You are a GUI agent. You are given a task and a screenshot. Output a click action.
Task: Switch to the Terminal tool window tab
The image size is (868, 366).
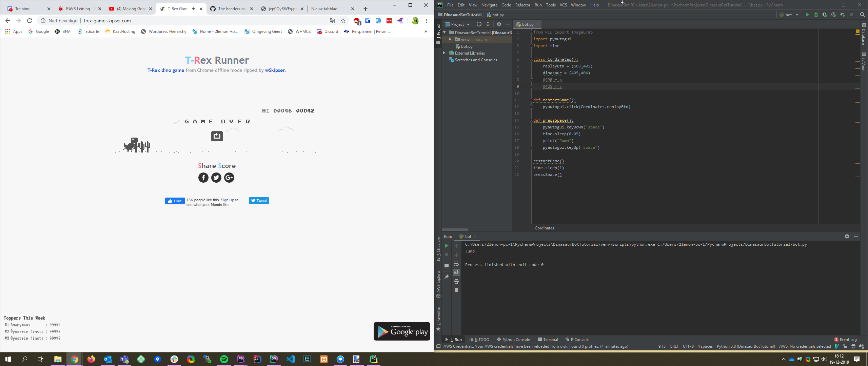point(548,339)
